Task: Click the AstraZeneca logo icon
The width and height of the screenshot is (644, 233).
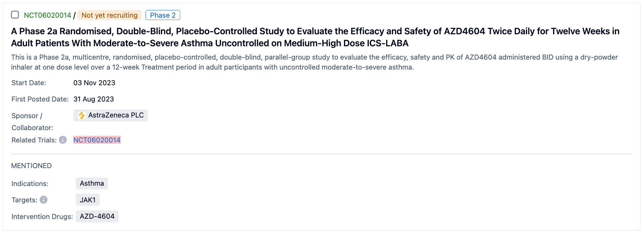Action: (x=81, y=116)
